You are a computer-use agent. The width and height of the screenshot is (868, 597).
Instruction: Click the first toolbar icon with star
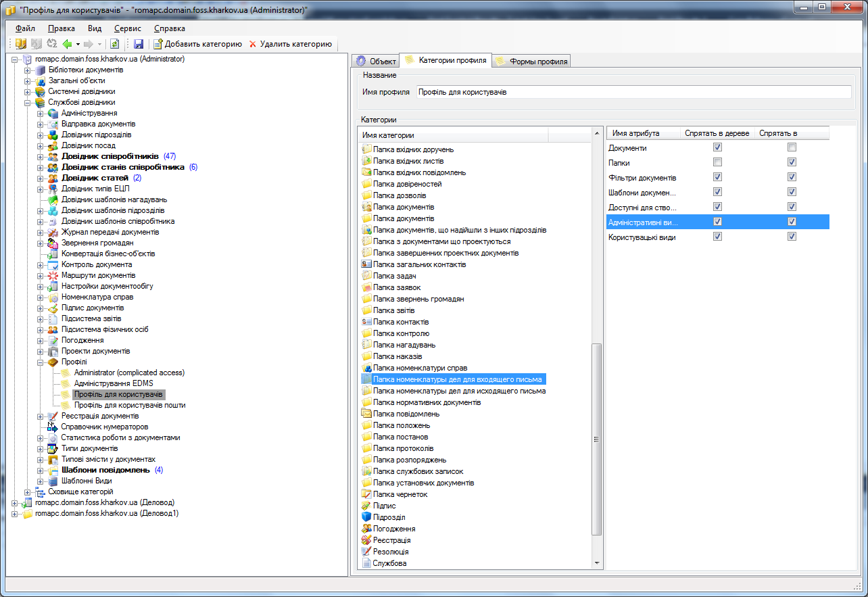click(20, 44)
